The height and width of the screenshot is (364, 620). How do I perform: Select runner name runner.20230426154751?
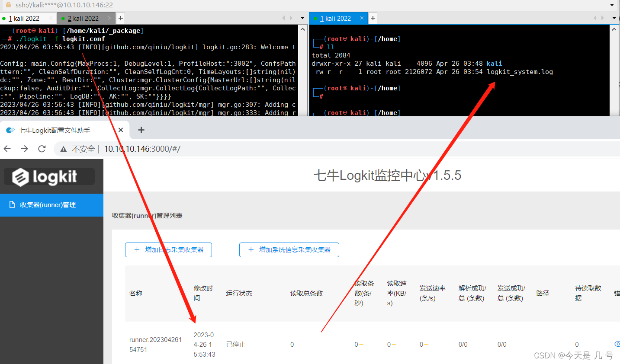tap(155, 345)
